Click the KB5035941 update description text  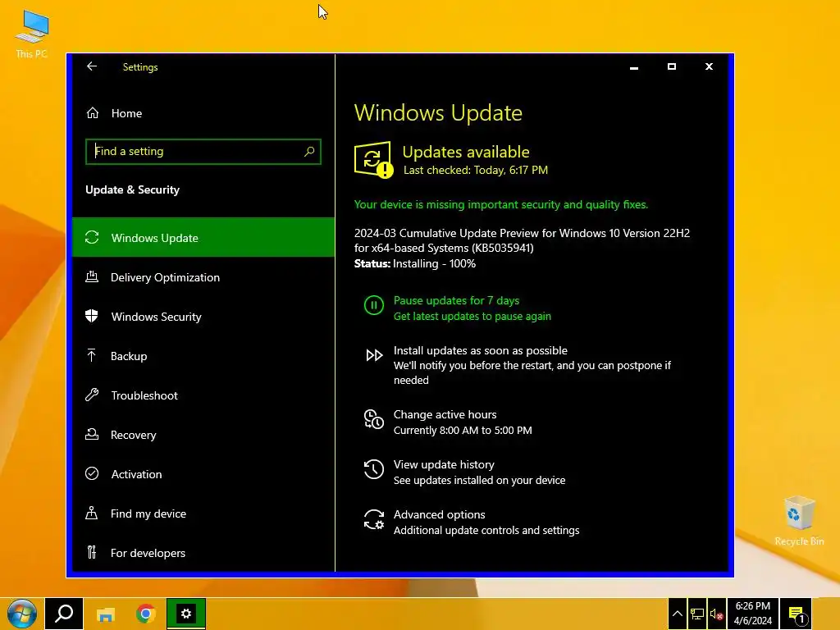(522, 240)
